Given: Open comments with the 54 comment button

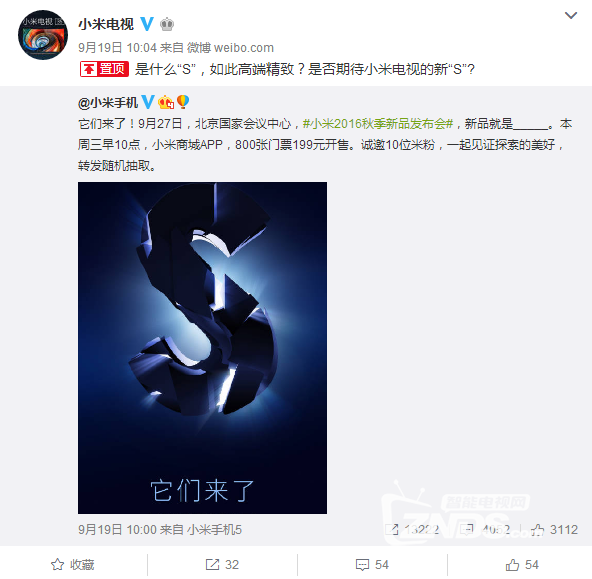Looking at the screenshot, I should (372, 565).
